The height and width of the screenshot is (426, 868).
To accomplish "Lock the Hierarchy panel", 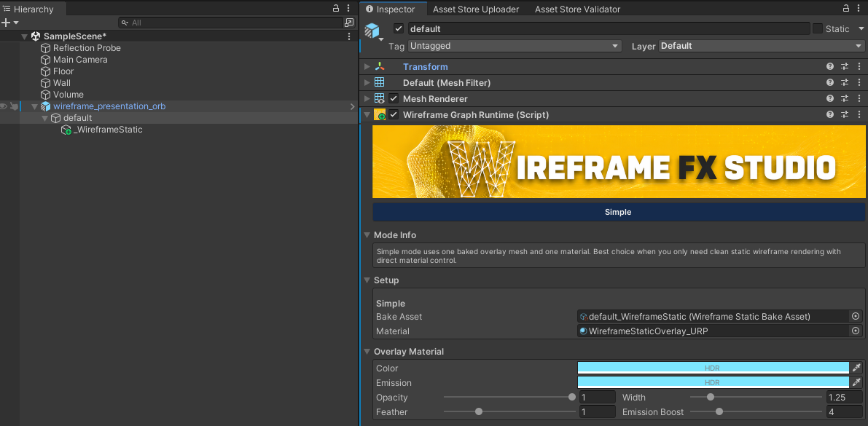I will pos(336,8).
